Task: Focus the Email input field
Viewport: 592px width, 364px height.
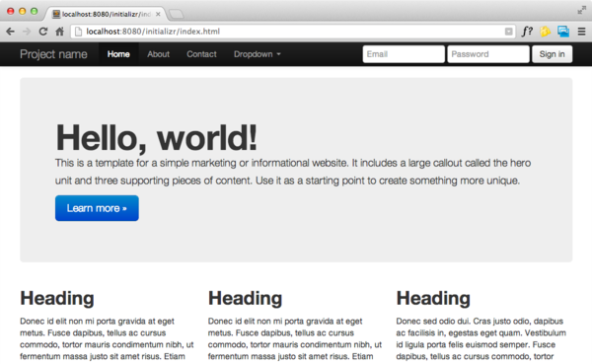Action: tap(404, 54)
